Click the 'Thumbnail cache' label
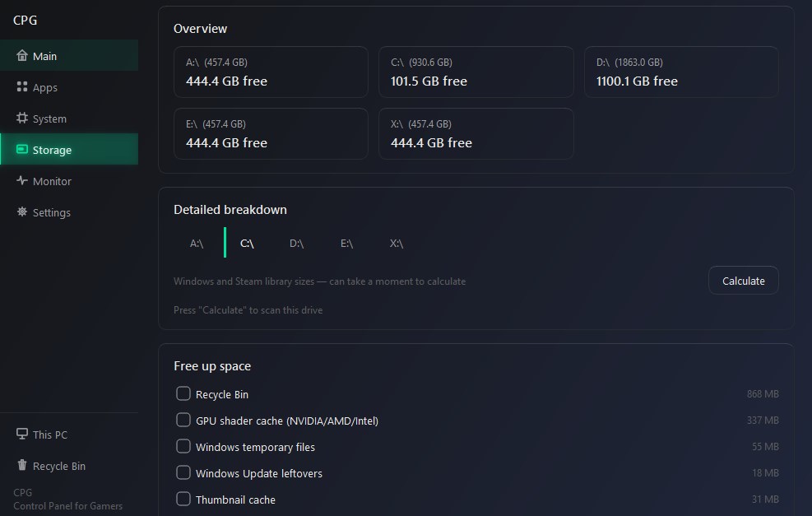The width and height of the screenshot is (812, 516). tap(235, 500)
